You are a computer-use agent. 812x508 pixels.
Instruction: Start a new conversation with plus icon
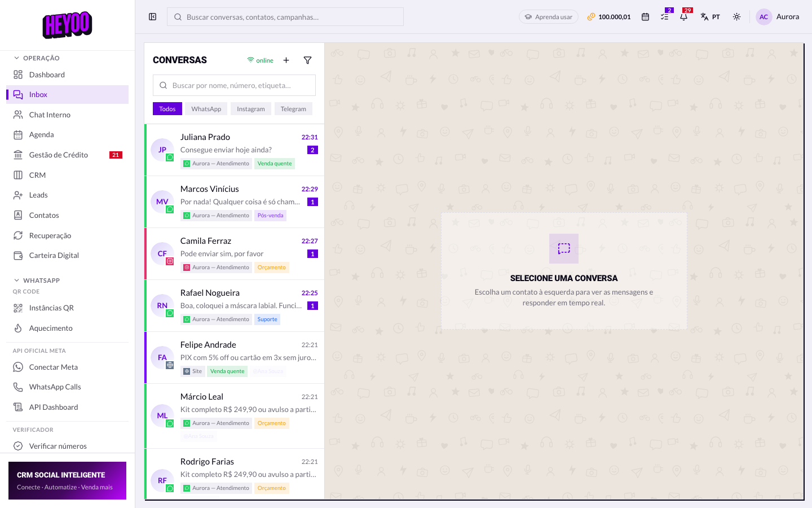(x=286, y=60)
